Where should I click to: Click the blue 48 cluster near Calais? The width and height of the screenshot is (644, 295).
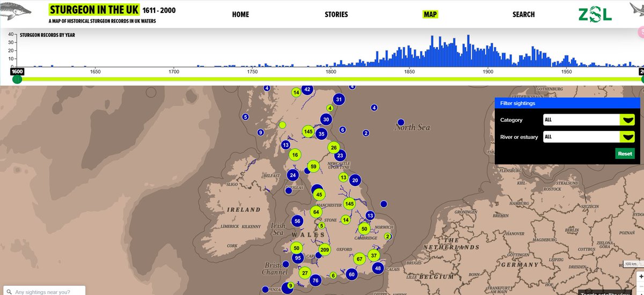pos(378,268)
